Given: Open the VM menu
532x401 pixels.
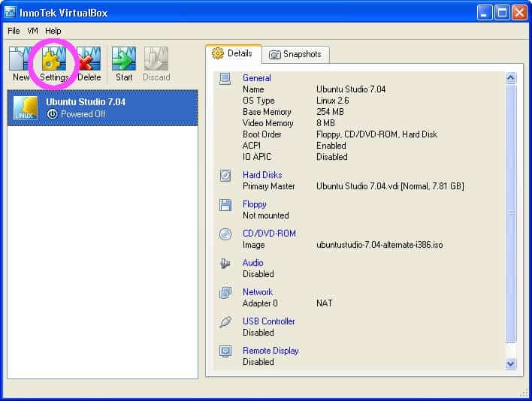Looking at the screenshot, I should point(32,31).
